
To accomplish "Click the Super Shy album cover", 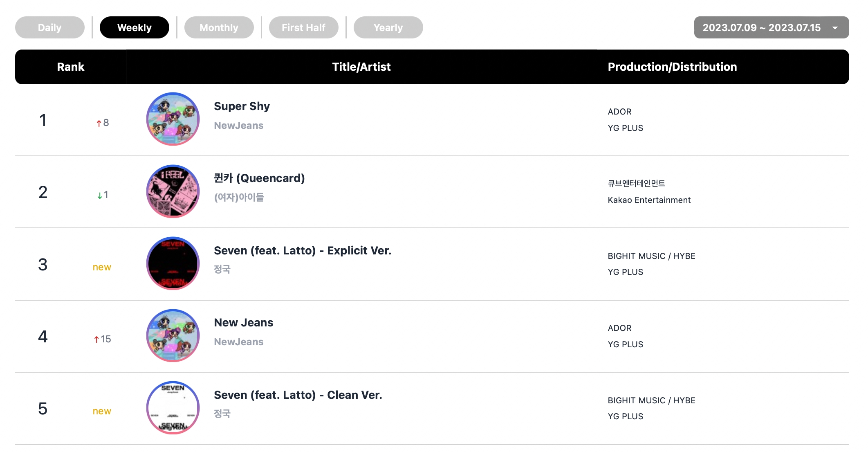I will click(x=173, y=119).
